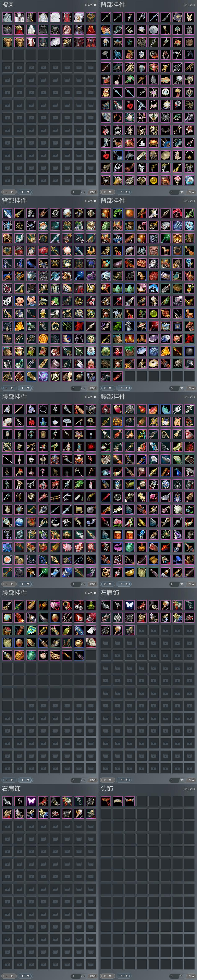This screenshot has height=980, width=197.
Task: Go to 下一页 in the 右肩饰 panel
Action: (25, 976)
